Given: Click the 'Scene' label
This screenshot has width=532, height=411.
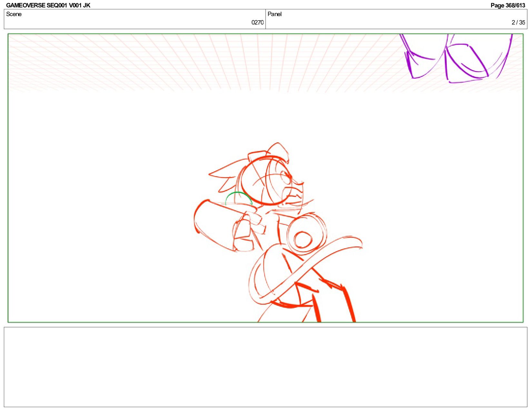Looking at the screenshot, I should 14,14.
